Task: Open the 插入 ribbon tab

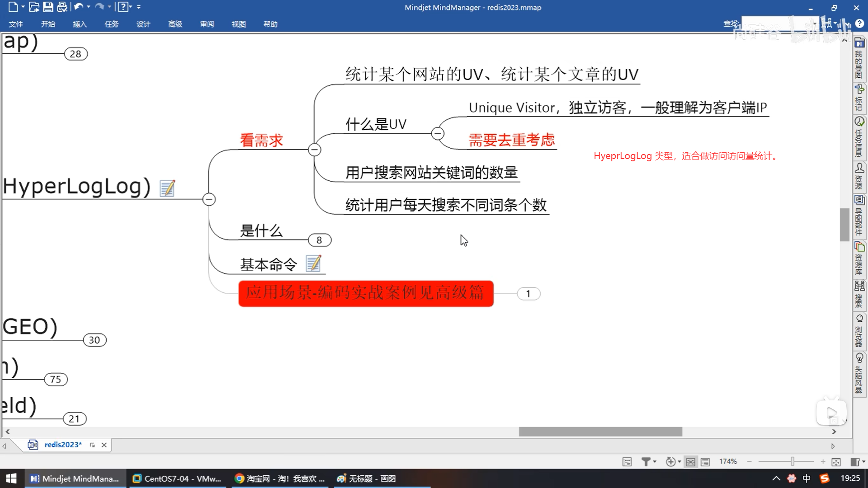Action: click(80, 24)
